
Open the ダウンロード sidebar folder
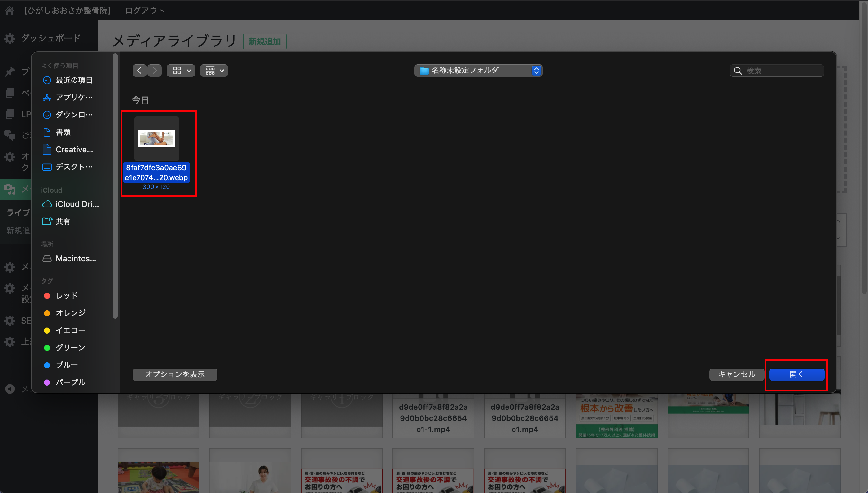pyautogui.click(x=74, y=115)
